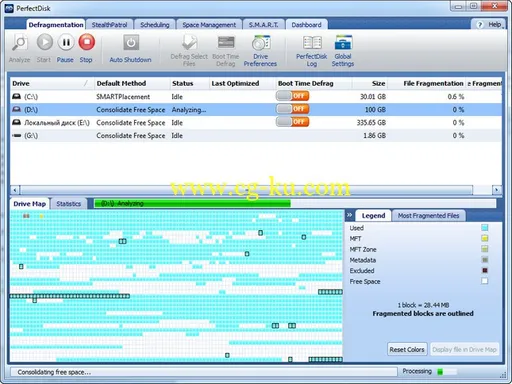Click the Status column header

click(190, 83)
